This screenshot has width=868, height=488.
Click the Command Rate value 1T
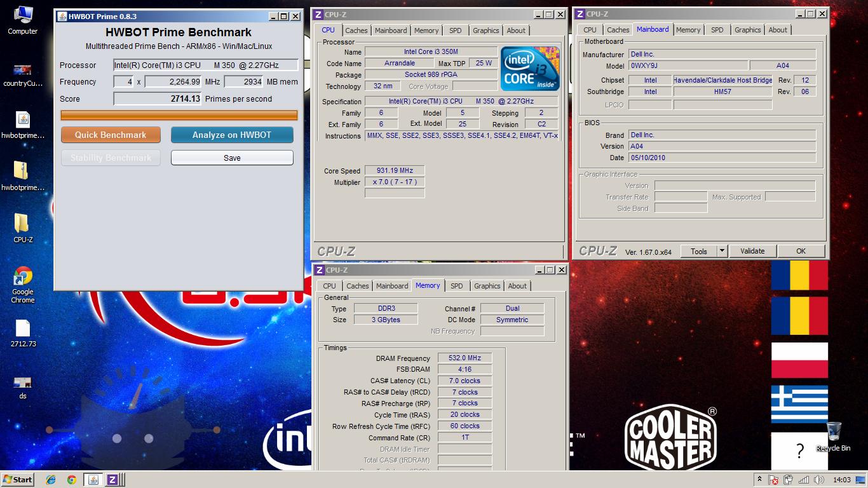coord(465,437)
